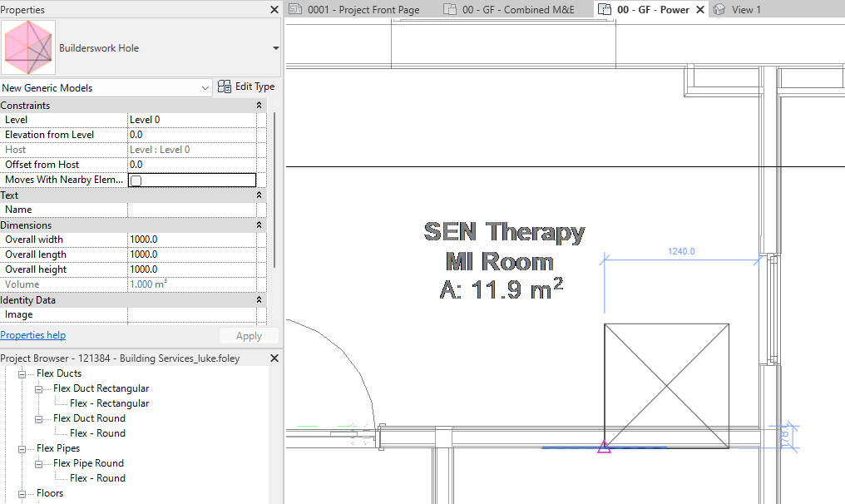Screen dimensions: 845x504
Task: Click the Level value field
Action: (x=192, y=120)
